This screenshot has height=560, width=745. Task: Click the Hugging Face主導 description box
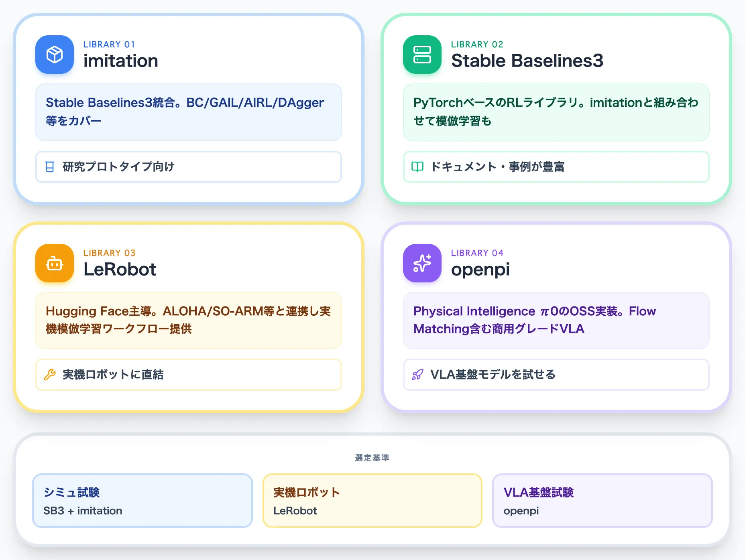pyautogui.click(x=189, y=321)
